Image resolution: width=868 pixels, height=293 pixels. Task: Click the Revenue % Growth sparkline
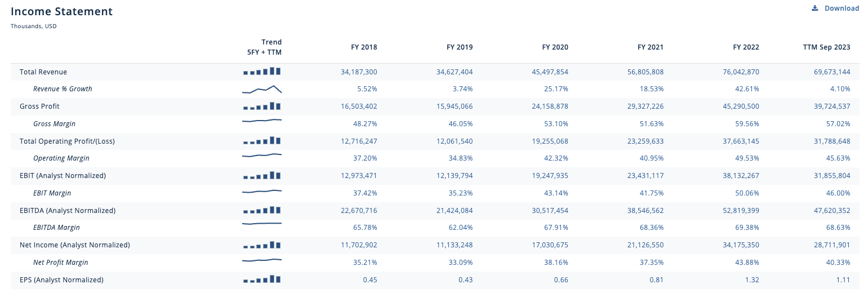(262, 89)
